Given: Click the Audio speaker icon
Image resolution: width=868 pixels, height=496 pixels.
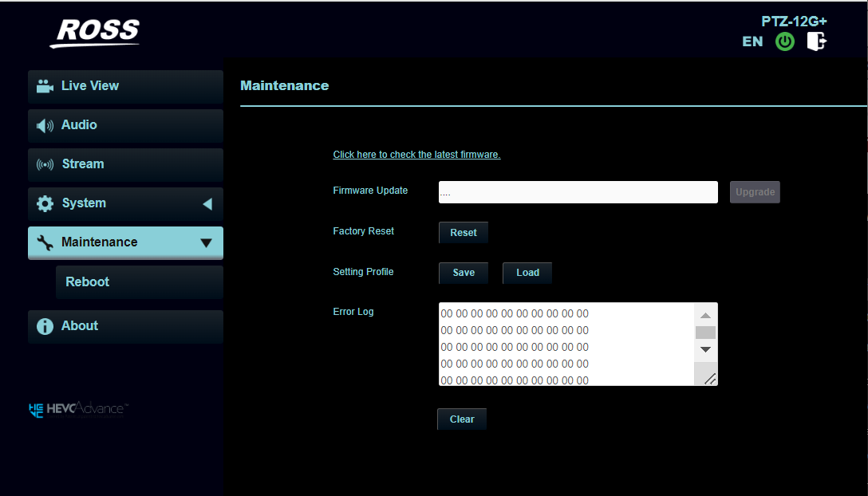Looking at the screenshot, I should (44, 125).
